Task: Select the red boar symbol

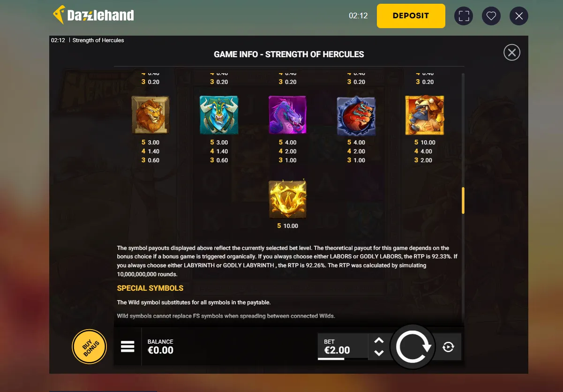Action: pyautogui.click(x=356, y=115)
